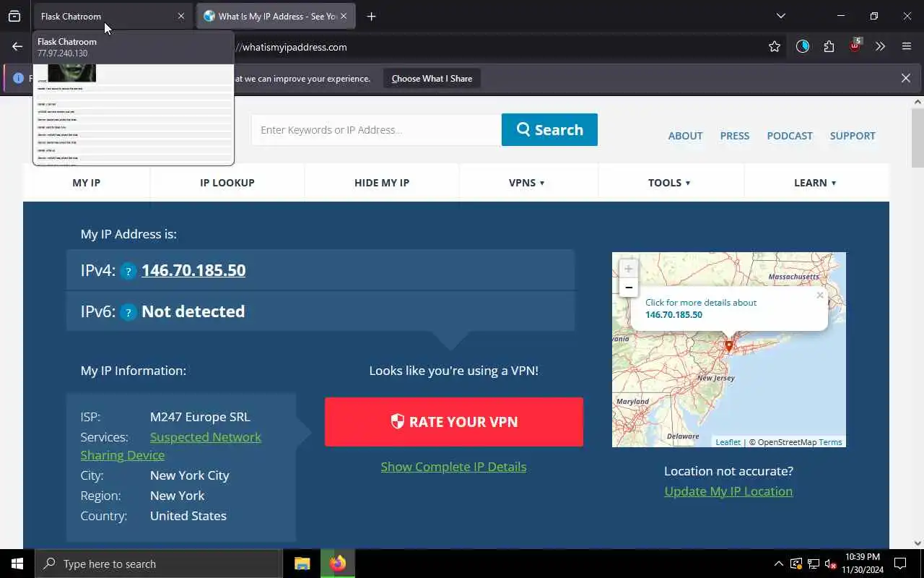Go back with browser back arrow
This screenshot has height=578, width=924.
click(x=17, y=46)
